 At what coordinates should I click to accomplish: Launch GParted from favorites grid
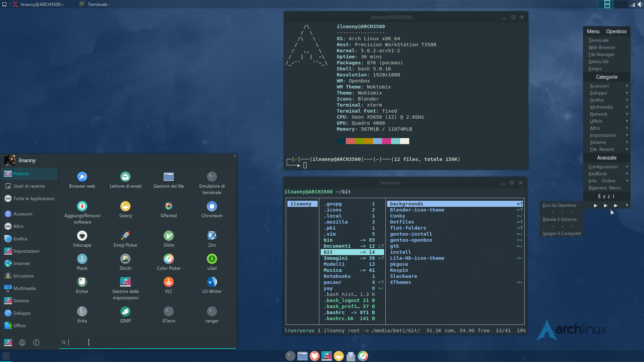(x=168, y=206)
